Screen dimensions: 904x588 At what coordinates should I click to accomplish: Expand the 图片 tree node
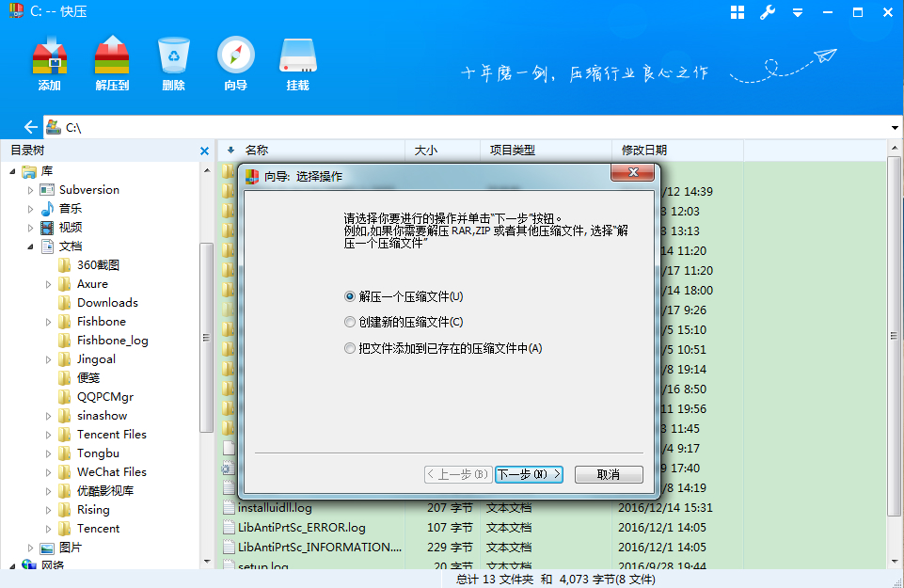pos(29,547)
